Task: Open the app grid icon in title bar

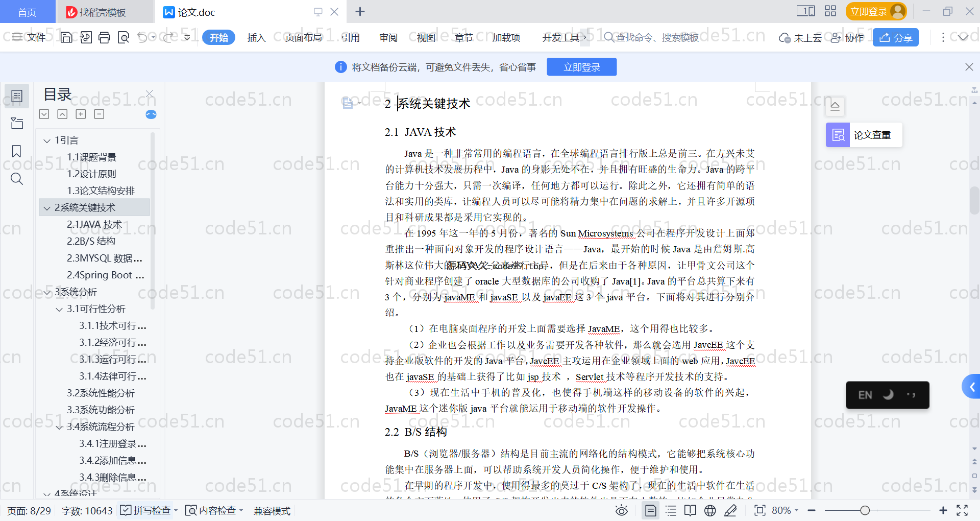Action: (830, 11)
